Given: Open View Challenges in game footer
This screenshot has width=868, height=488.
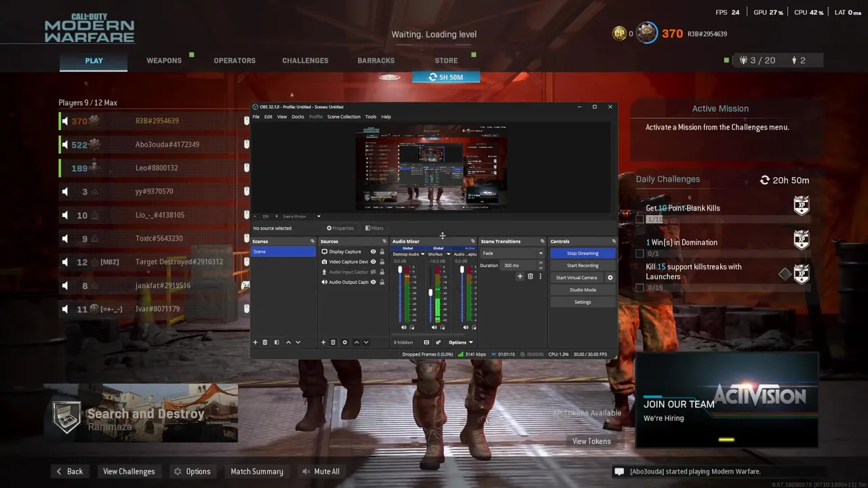Looking at the screenshot, I should click(129, 472).
